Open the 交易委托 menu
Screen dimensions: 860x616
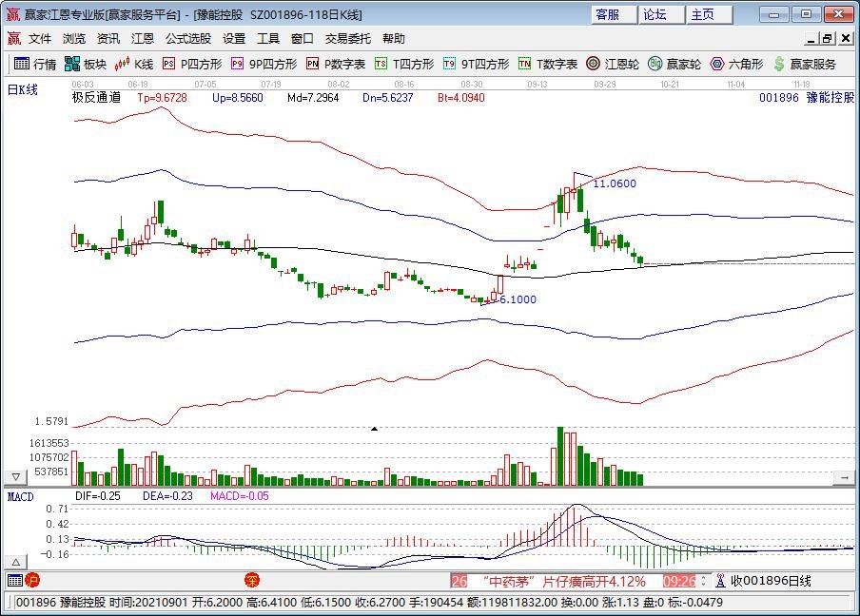click(x=347, y=39)
